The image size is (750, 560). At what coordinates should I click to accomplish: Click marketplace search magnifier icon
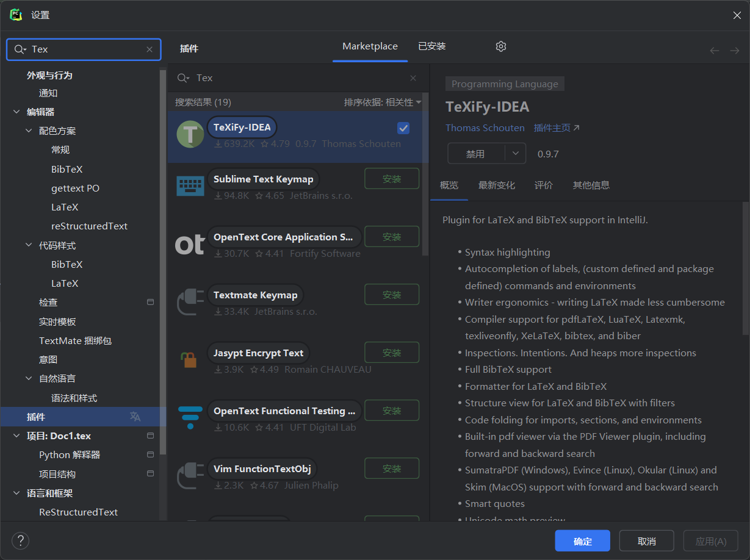[x=182, y=78]
